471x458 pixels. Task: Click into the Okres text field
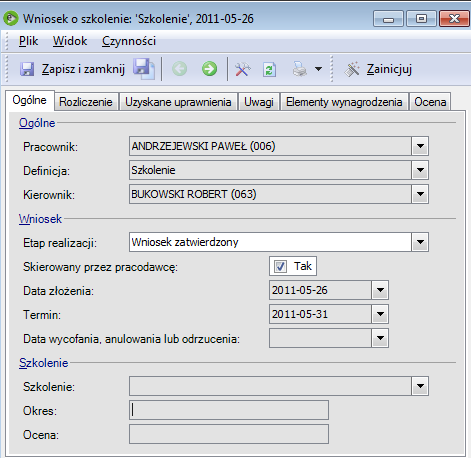point(229,410)
